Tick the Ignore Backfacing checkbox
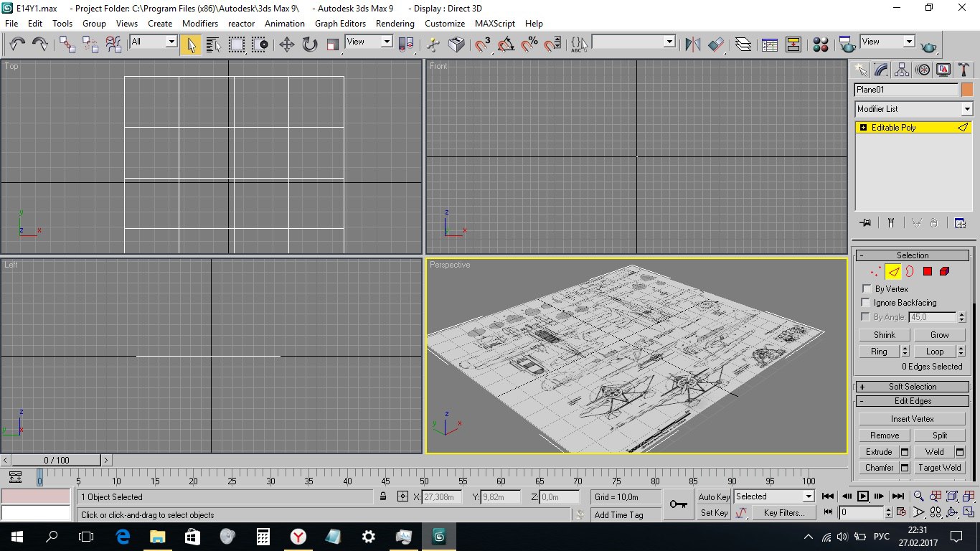 [x=867, y=303]
